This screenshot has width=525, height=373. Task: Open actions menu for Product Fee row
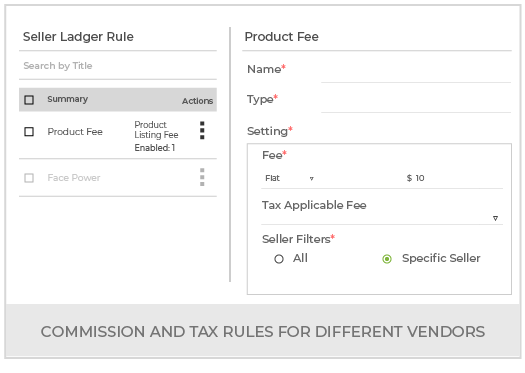(202, 130)
